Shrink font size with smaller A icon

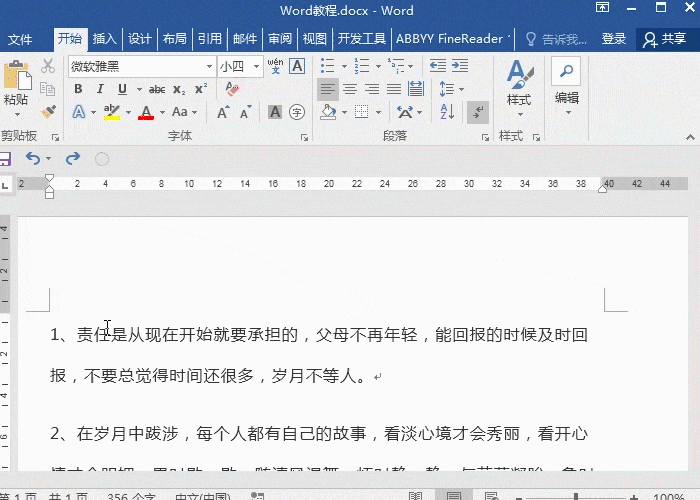coord(246,112)
